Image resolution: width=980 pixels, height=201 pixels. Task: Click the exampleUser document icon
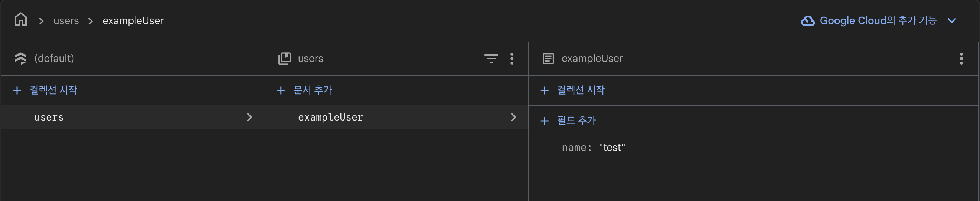click(548, 59)
